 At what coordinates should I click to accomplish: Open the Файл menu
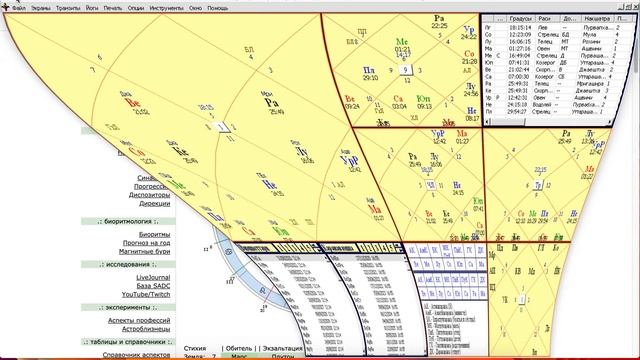19,8
